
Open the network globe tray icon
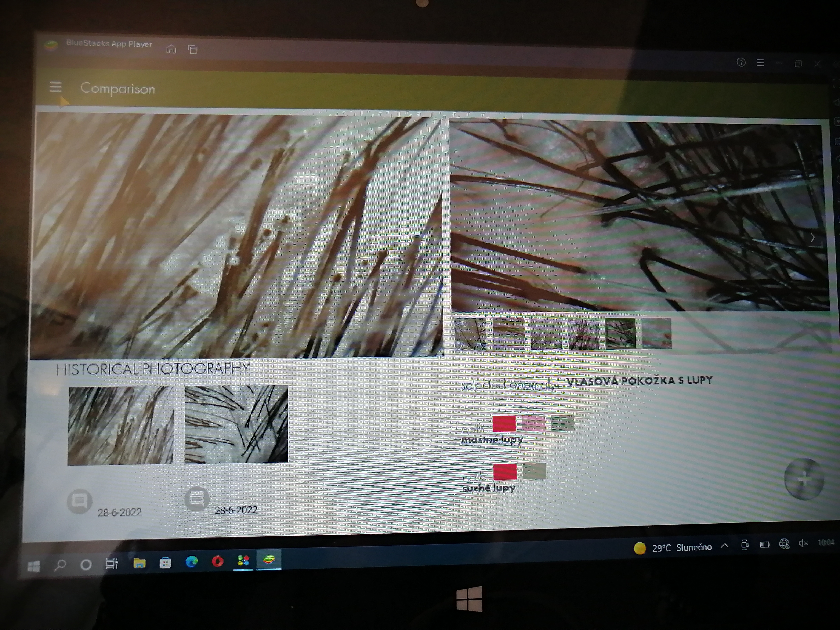pos(784,544)
